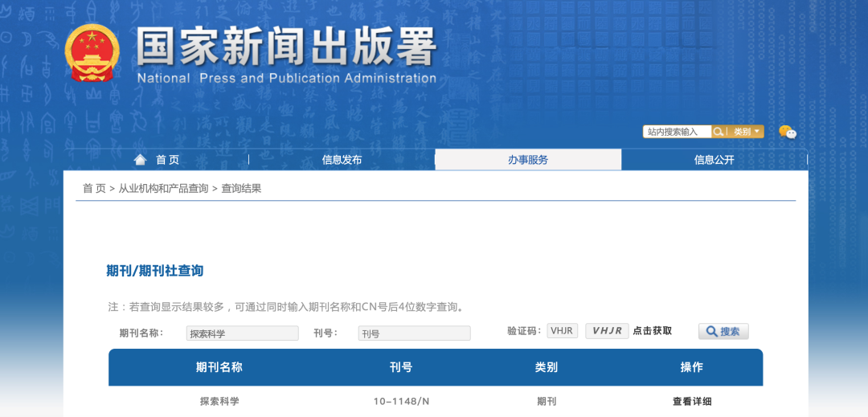868x417 pixels.
Task: Open the WeChat icon near search
Action: point(787,132)
